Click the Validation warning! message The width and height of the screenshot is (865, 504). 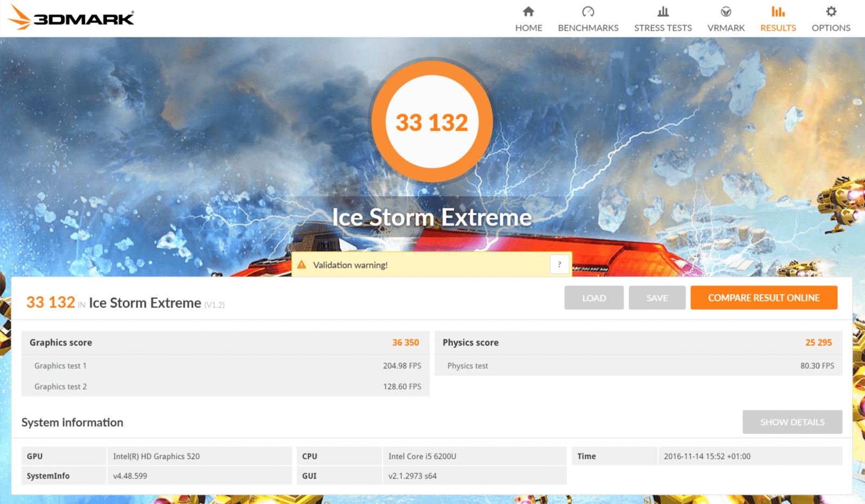tap(350, 265)
